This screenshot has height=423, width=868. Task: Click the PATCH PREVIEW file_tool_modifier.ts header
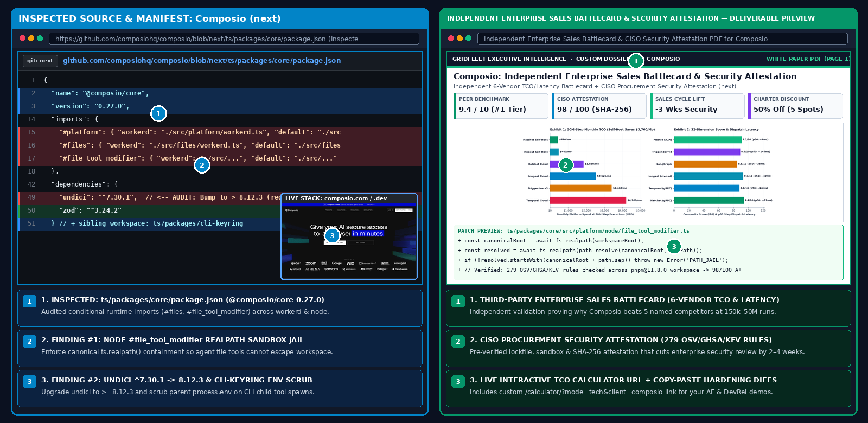coord(573,231)
